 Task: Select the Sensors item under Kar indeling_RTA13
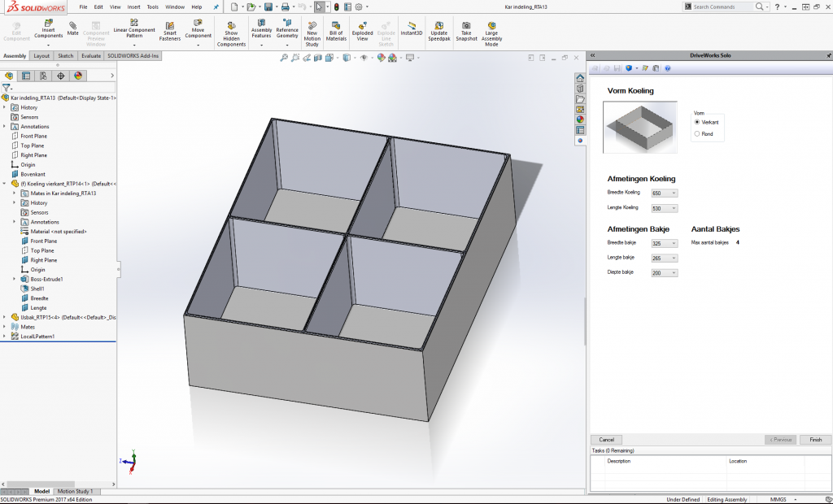pos(29,117)
